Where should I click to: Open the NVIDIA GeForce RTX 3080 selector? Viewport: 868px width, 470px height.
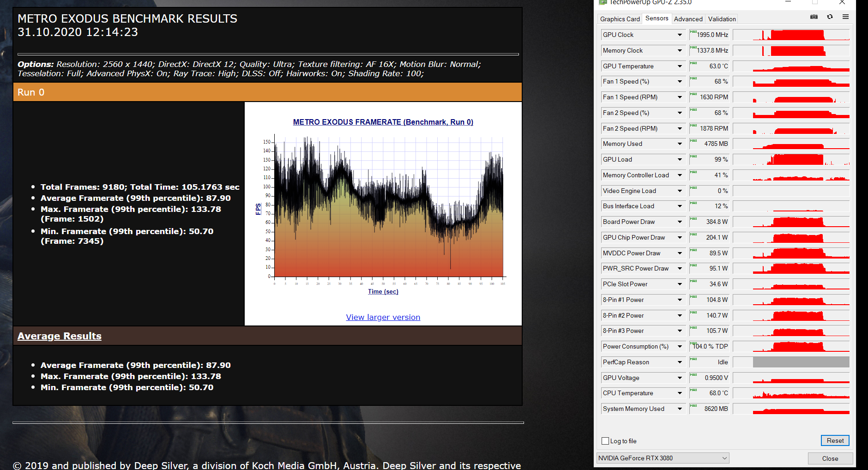(x=663, y=458)
